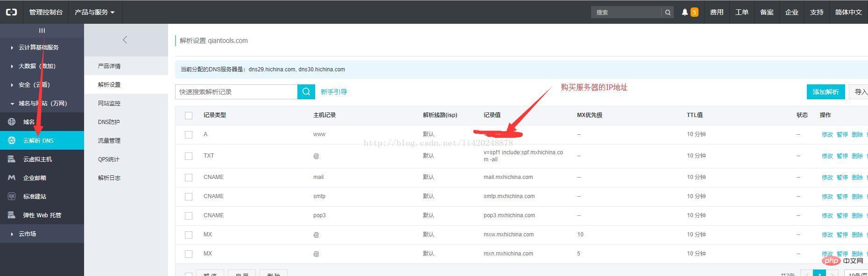Viewport: 868px width, 276px height.
Task: Click the record value smtp.mxhichina.com
Action: [509, 196]
